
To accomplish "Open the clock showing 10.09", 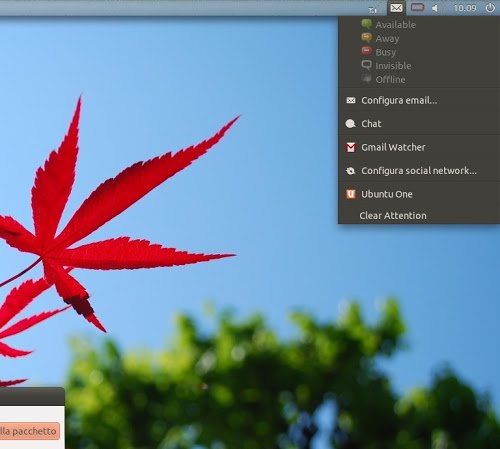I will point(465,8).
